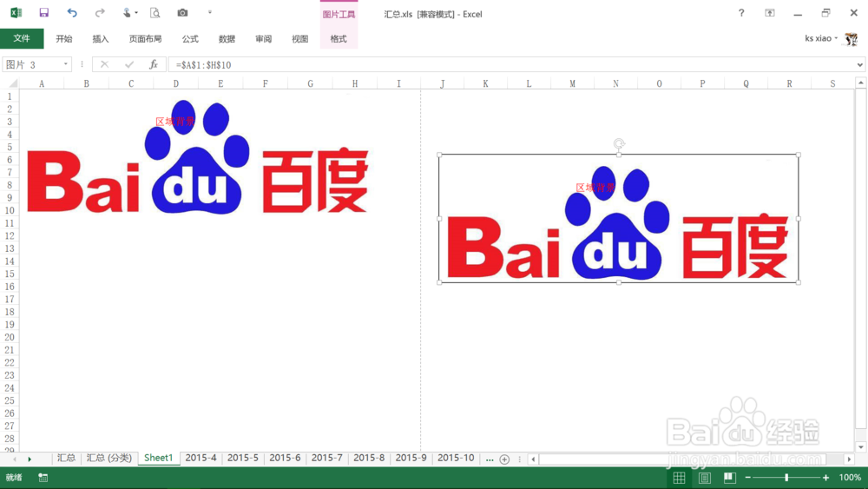Switch to the 数据 ribbon tab
The height and width of the screenshot is (489, 868).
[227, 39]
